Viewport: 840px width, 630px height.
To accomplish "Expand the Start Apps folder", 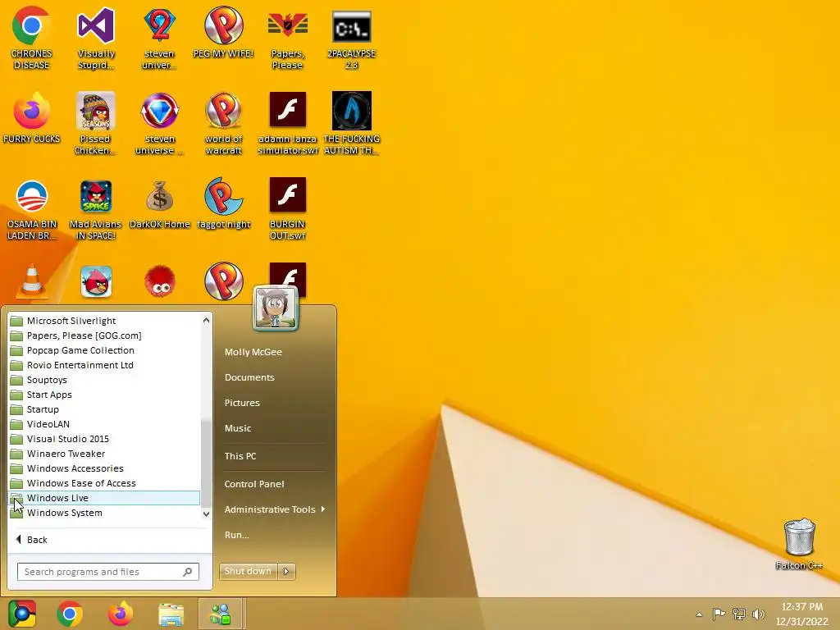I will [104, 395].
